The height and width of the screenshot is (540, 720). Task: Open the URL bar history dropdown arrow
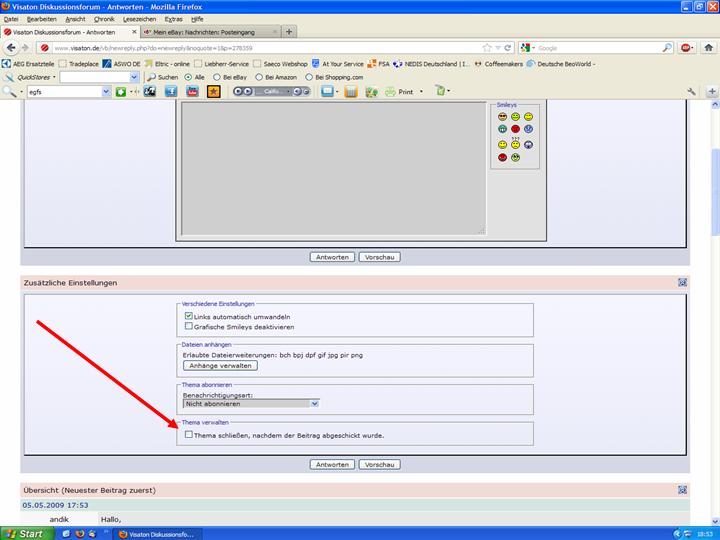pyautogui.click(x=498, y=48)
